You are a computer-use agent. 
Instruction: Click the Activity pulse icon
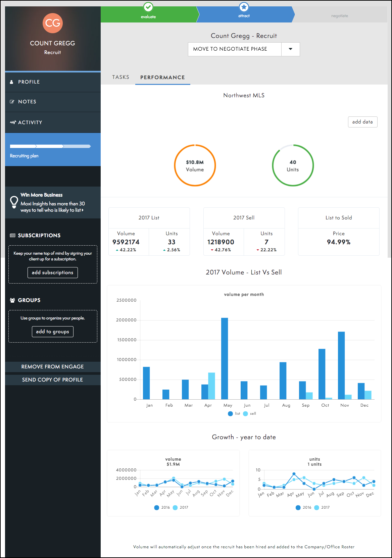point(13,122)
